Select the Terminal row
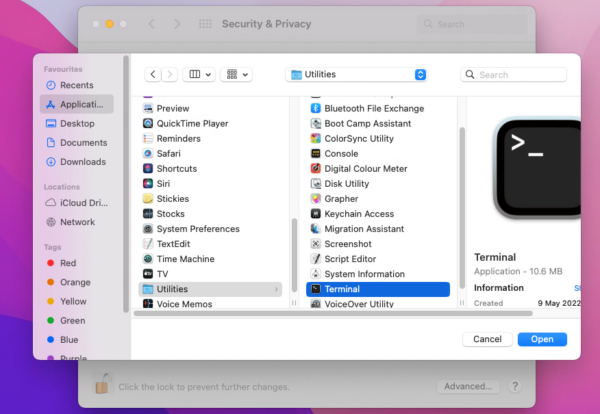Image resolution: width=600 pixels, height=414 pixels. (378, 289)
